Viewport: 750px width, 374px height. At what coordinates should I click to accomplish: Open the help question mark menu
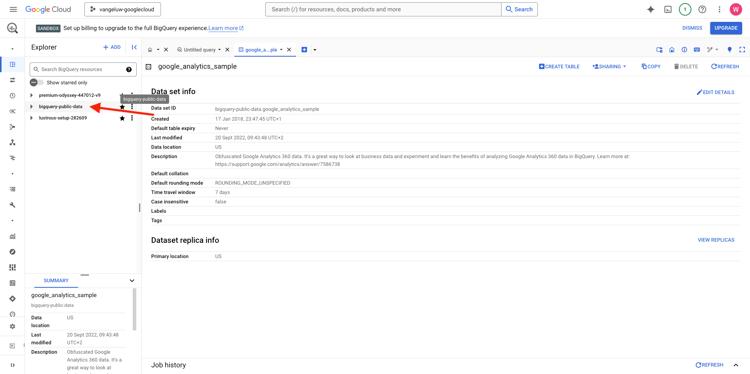pos(702,10)
